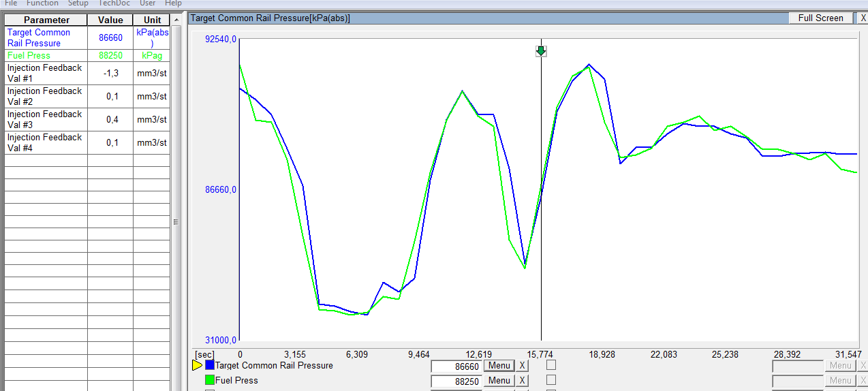Close the graph panel with the top-right X
868x391 pixels.
pos(863,18)
